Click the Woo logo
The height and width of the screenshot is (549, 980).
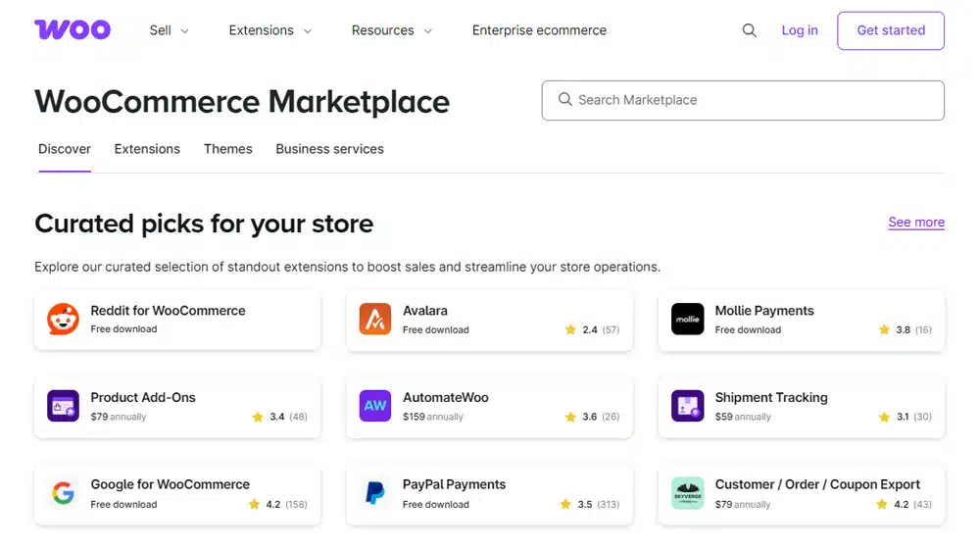pos(73,29)
